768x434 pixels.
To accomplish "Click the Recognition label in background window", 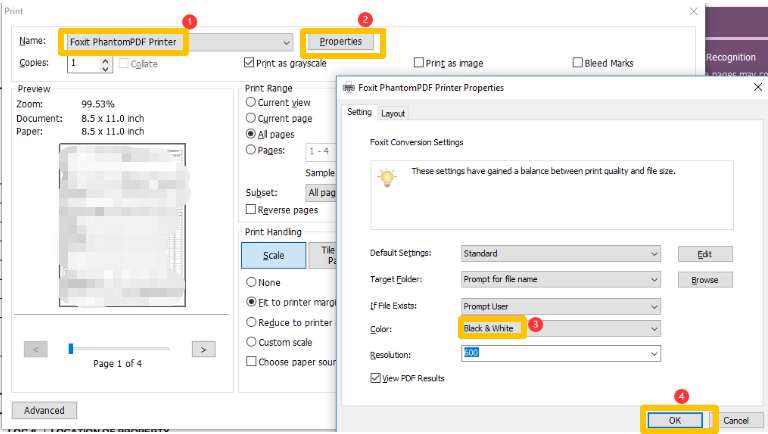I will tap(731, 57).
